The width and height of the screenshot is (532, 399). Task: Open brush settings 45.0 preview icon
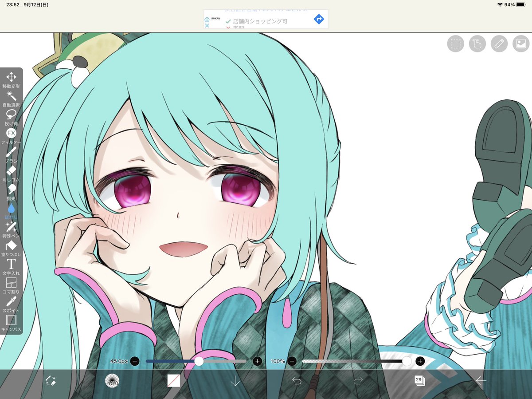click(x=112, y=380)
